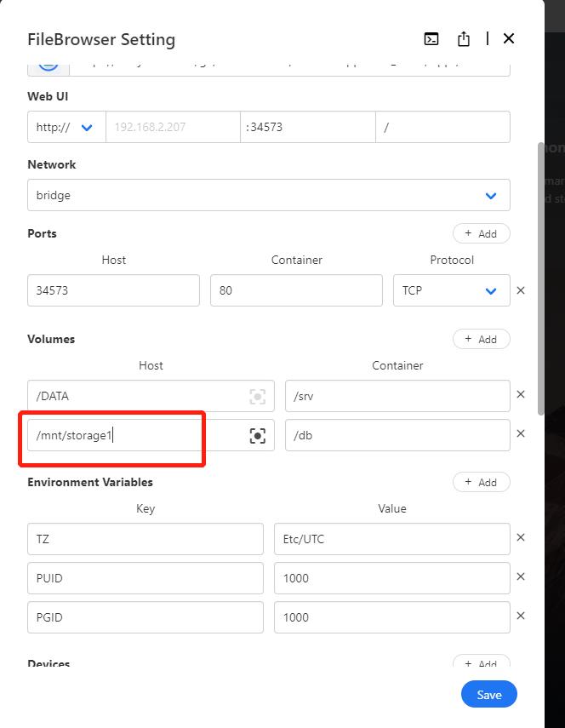Expand the Network bridge dropdown
The height and width of the screenshot is (728, 565).
[x=269, y=195]
